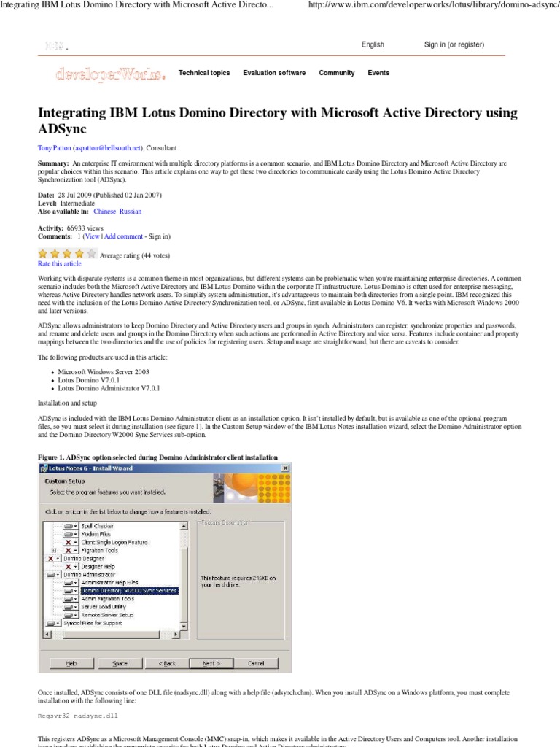Click the feature list horizontal scrollbar thumb
This screenshot has height=747, width=560.
coord(112,635)
